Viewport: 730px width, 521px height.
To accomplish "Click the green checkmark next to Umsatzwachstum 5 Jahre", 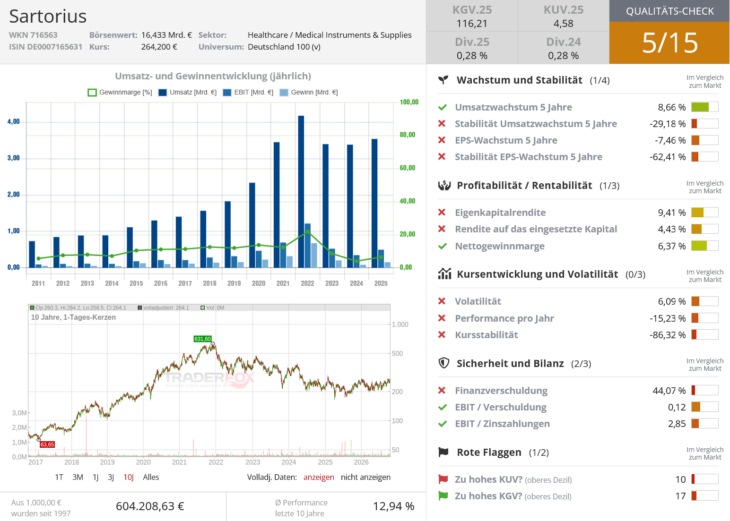I will (x=442, y=107).
